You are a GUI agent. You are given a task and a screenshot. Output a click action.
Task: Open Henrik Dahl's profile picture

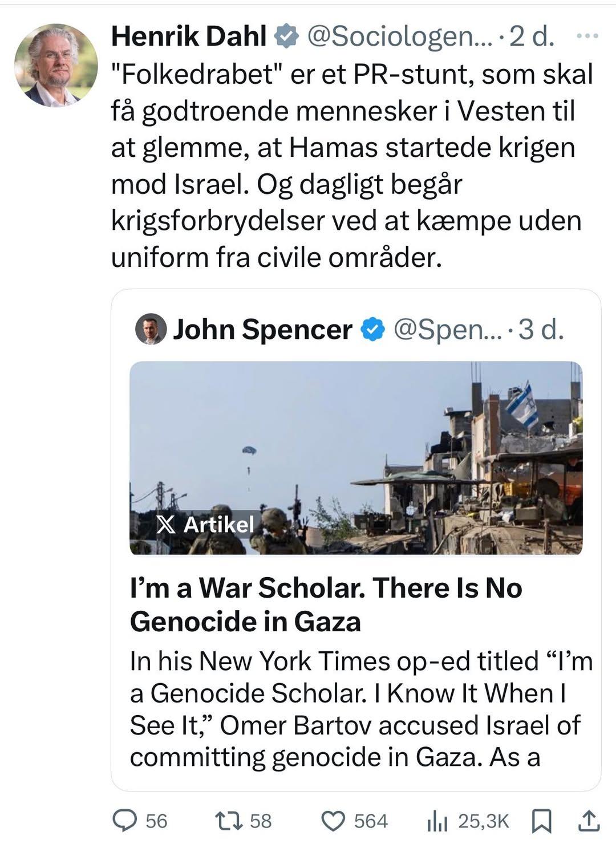(x=56, y=66)
